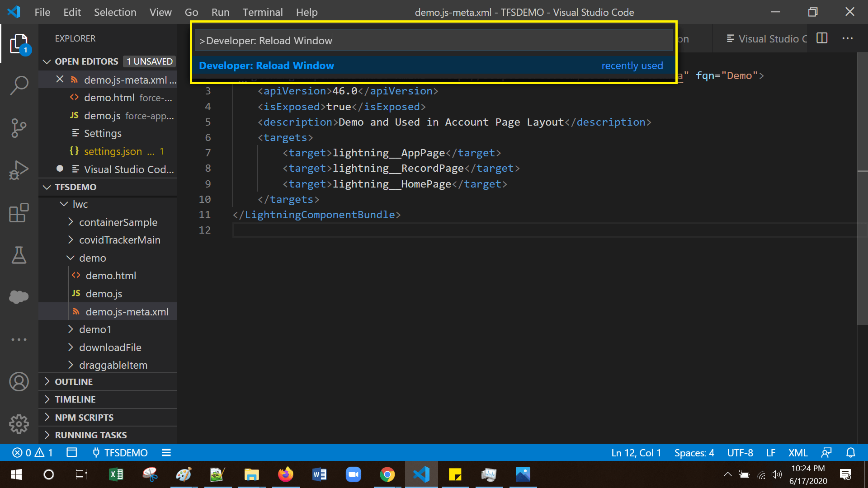Open the Extensions view
This screenshot has width=868, height=488.
coord(19,212)
